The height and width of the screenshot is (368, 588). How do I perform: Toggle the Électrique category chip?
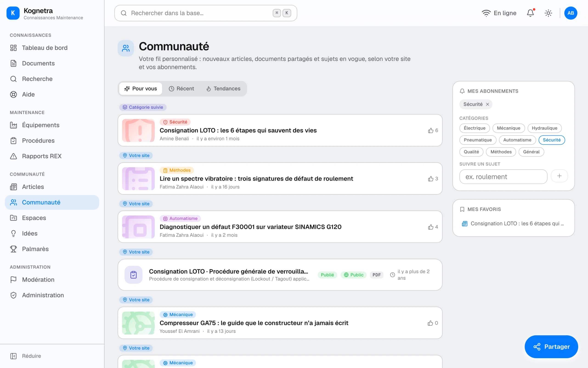click(475, 128)
